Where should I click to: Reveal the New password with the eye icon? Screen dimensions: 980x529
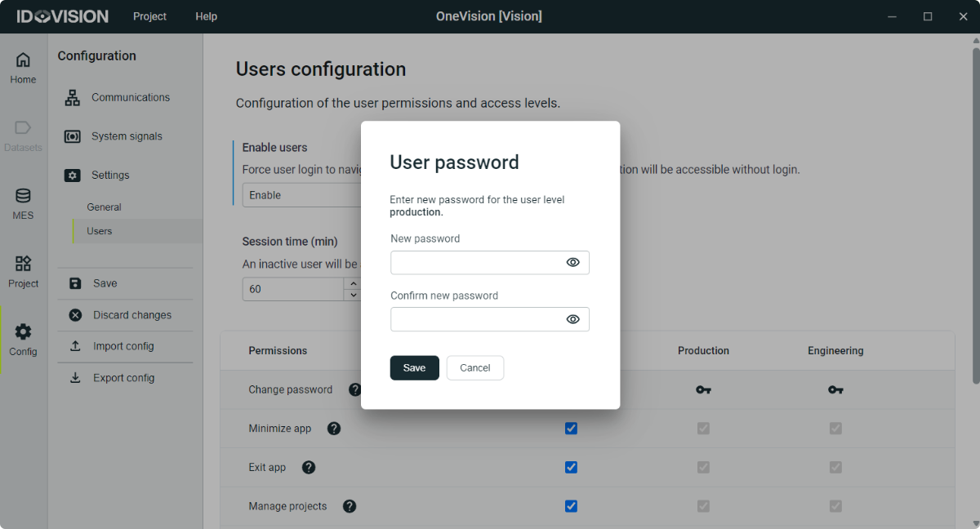[572, 262]
